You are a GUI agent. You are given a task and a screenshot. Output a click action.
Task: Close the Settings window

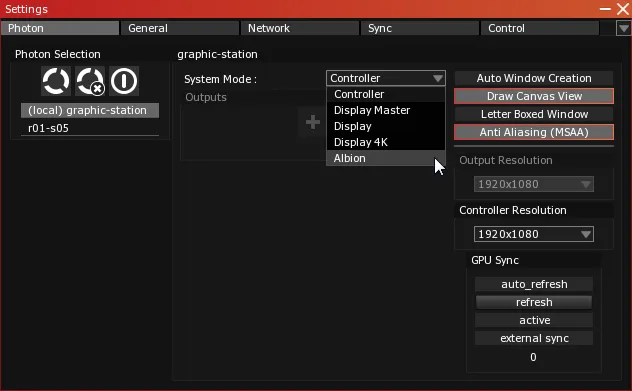pos(623,9)
